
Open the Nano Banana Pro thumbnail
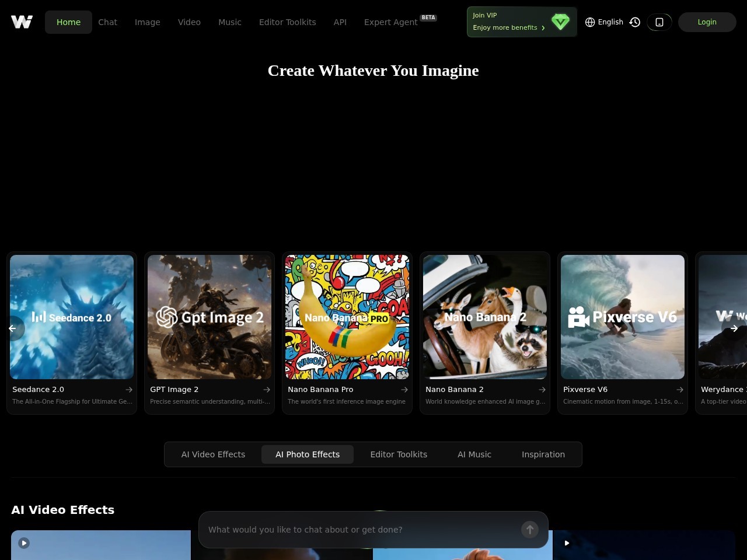pyautogui.click(x=347, y=317)
